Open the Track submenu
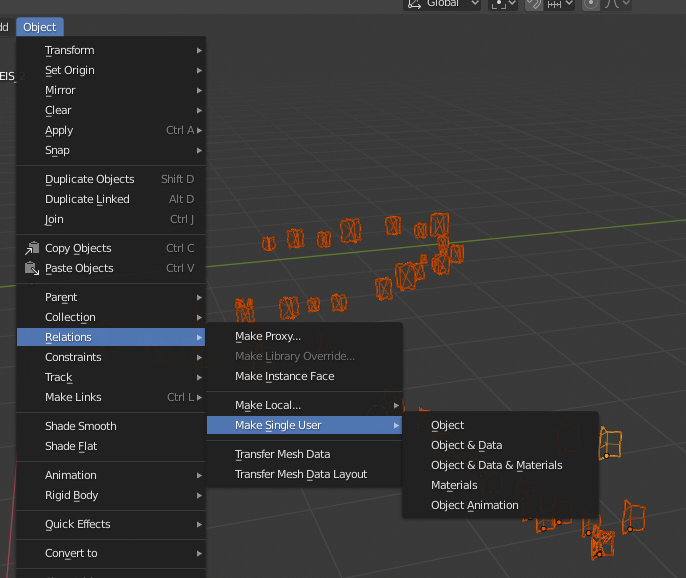The height and width of the screenshot is (578, 686). click(111, 377)
